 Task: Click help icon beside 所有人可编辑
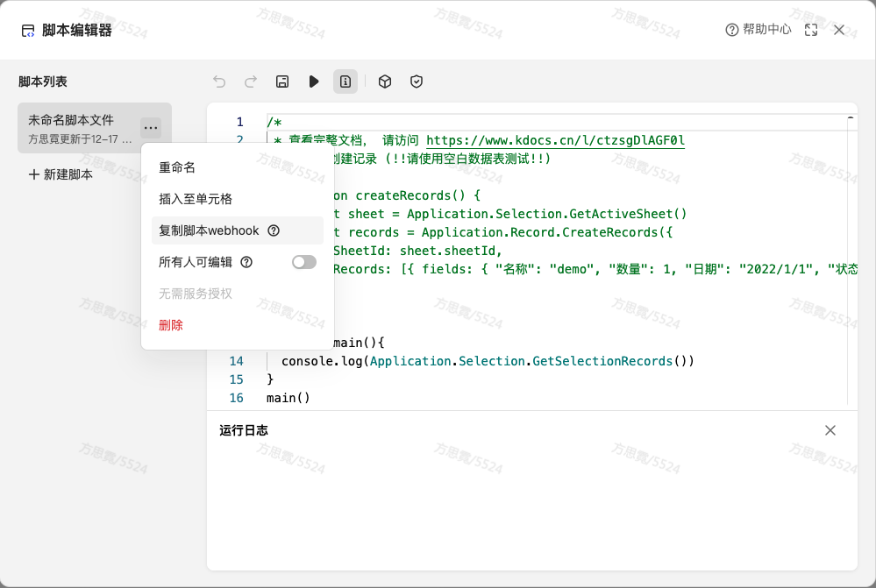tap(246, 262)
